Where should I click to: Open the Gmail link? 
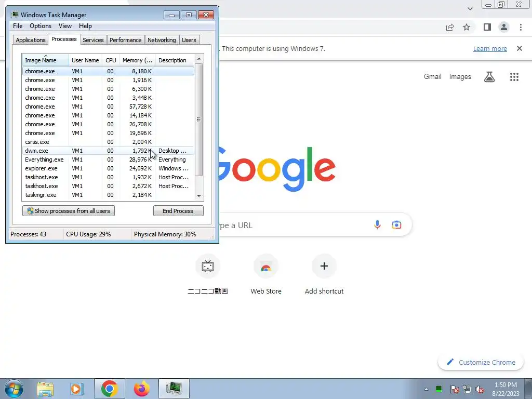pyautogui.click(x=432, y=77)
